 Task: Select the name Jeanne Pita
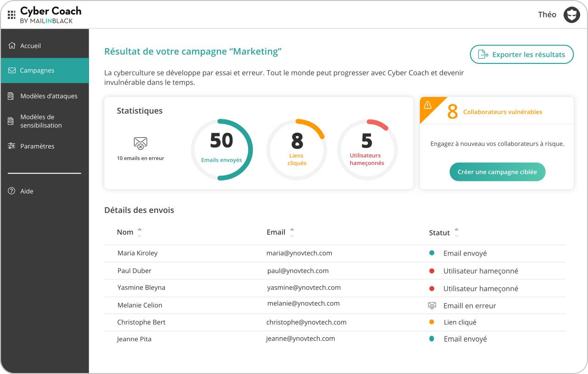(134, 339)
